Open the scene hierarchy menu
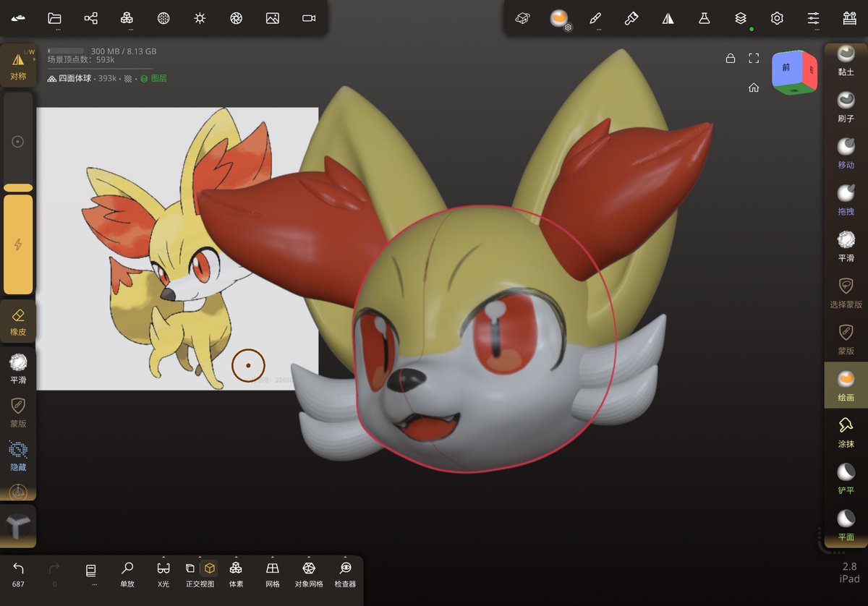This screenshot has width=868, height=606. [x=90, y=18]
